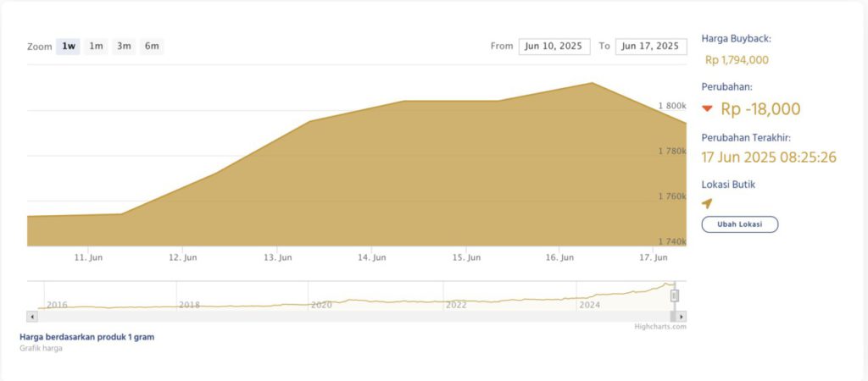Open the From date field Jun 10, 2025

[554, 47]
